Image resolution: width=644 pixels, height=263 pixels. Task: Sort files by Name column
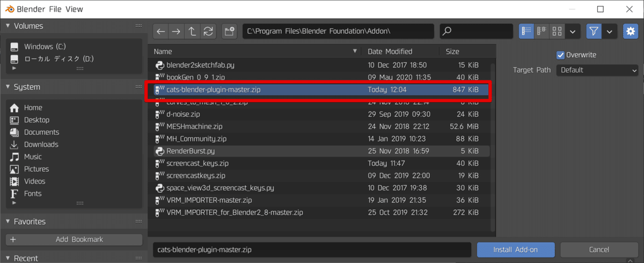click(x=255, y=52)
